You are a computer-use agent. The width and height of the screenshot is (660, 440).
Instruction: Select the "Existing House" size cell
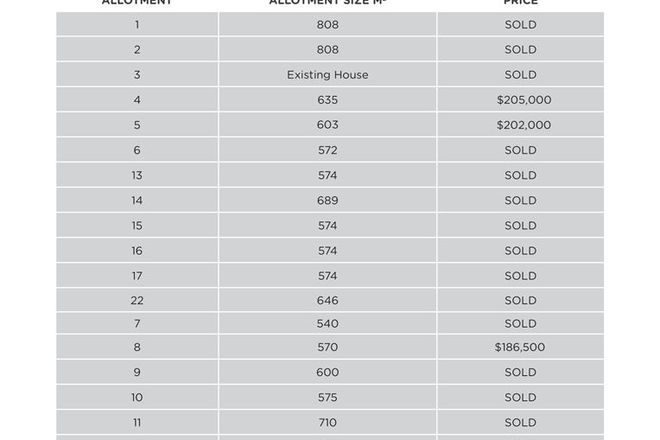click(327, 75)
